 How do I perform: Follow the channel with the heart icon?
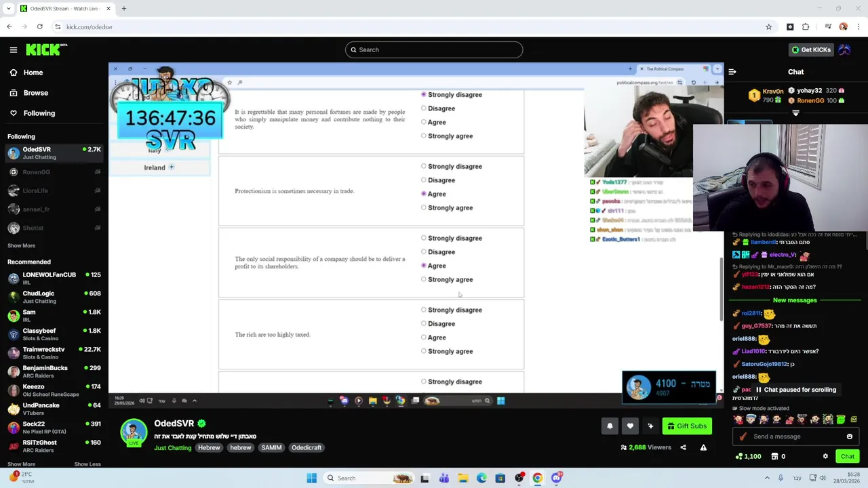click(x=630, y=426)
